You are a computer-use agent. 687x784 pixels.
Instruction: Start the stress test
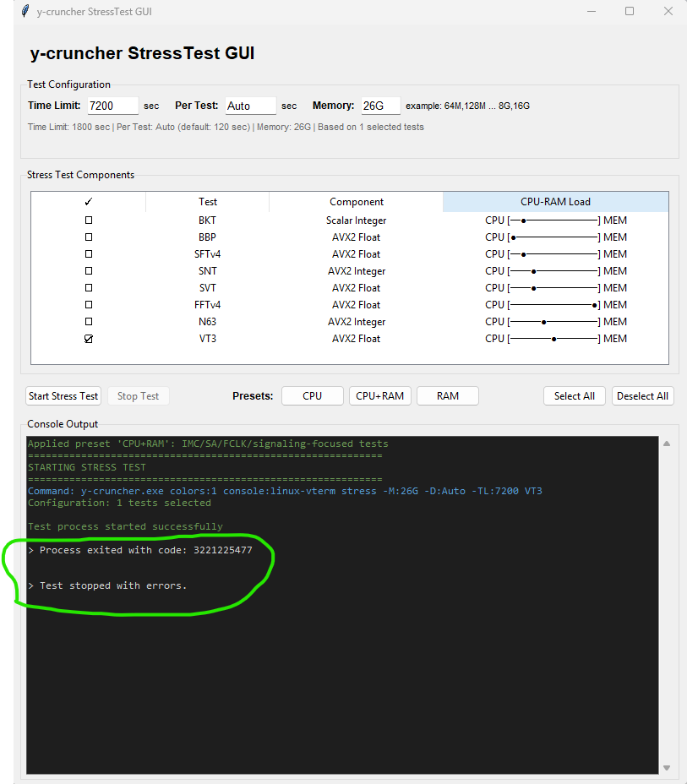coord(63,396)
